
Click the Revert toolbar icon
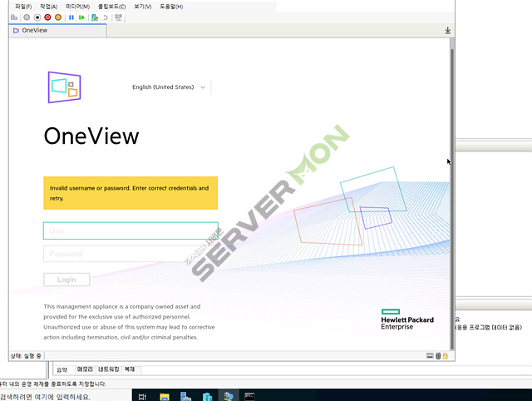coord(106,17)
